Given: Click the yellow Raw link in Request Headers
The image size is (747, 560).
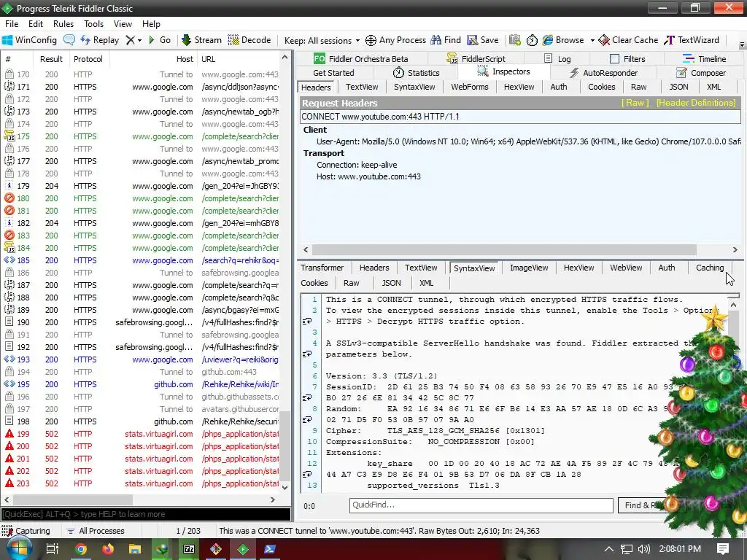Looking at the screenshot, I should (635, 103).
